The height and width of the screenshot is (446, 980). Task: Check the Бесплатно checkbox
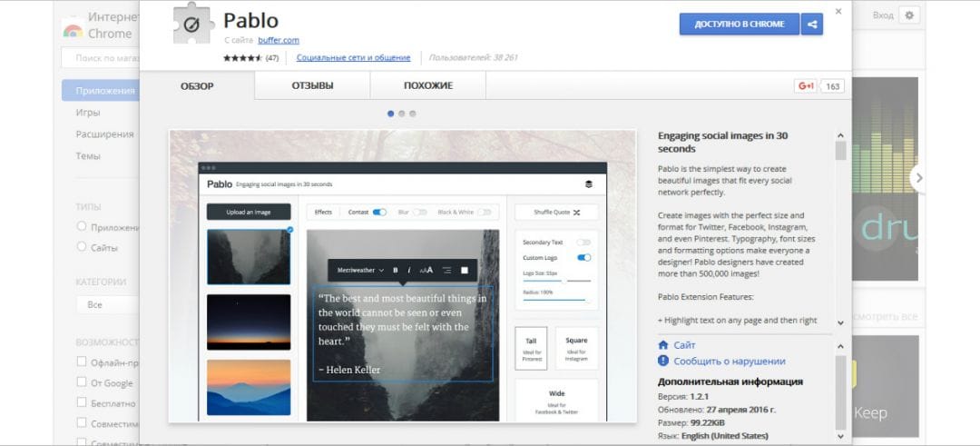82,402
